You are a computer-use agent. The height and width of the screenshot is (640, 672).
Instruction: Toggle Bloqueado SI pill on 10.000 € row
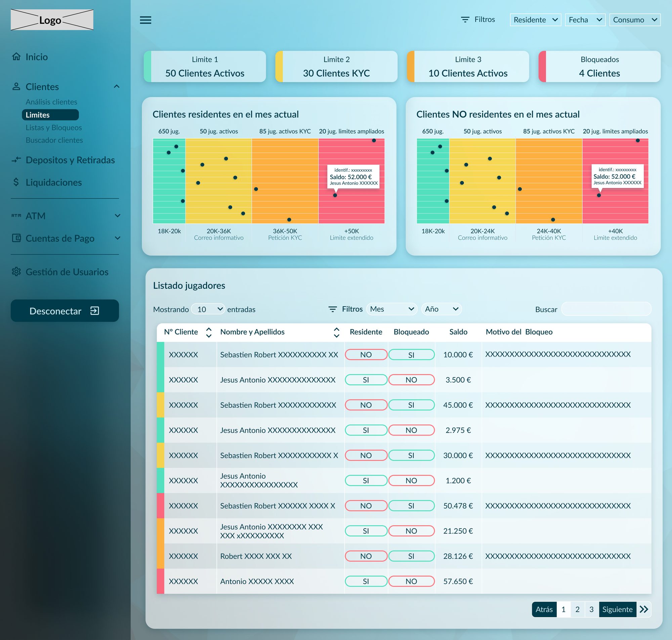411,355
